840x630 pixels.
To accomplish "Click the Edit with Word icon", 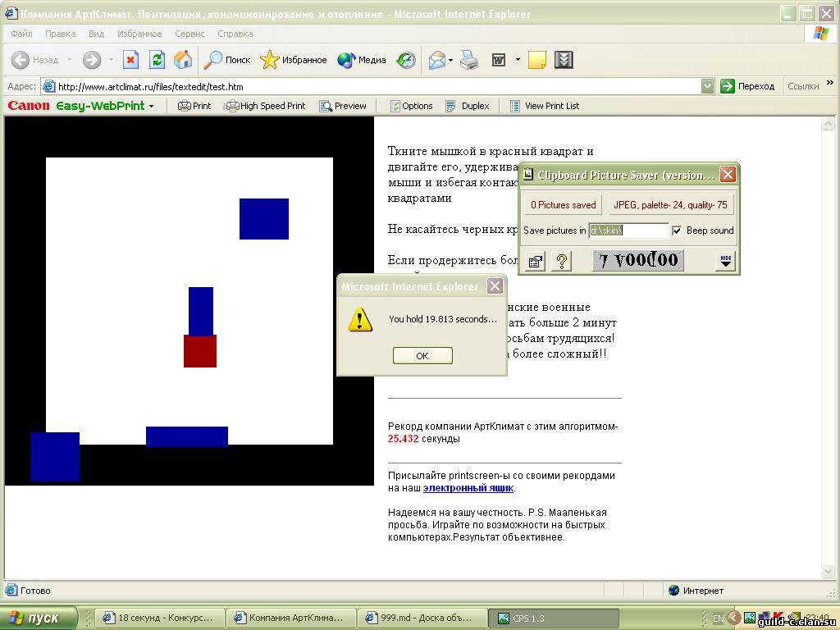I will tap(499, 60).
